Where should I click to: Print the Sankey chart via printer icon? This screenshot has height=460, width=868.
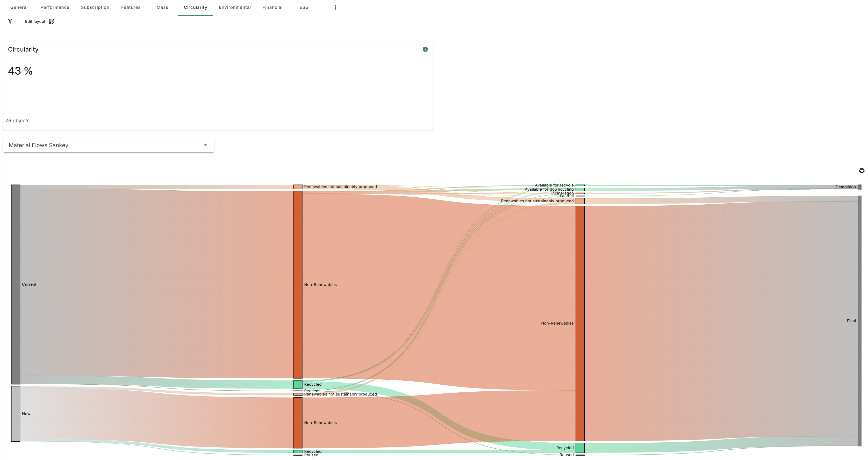tap(862, 170)
